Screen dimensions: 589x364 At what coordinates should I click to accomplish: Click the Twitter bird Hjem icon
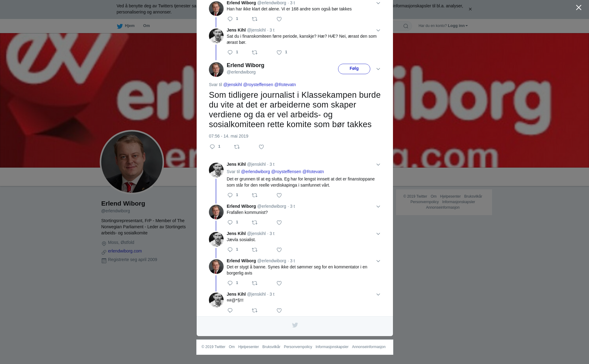click(120, 26)
